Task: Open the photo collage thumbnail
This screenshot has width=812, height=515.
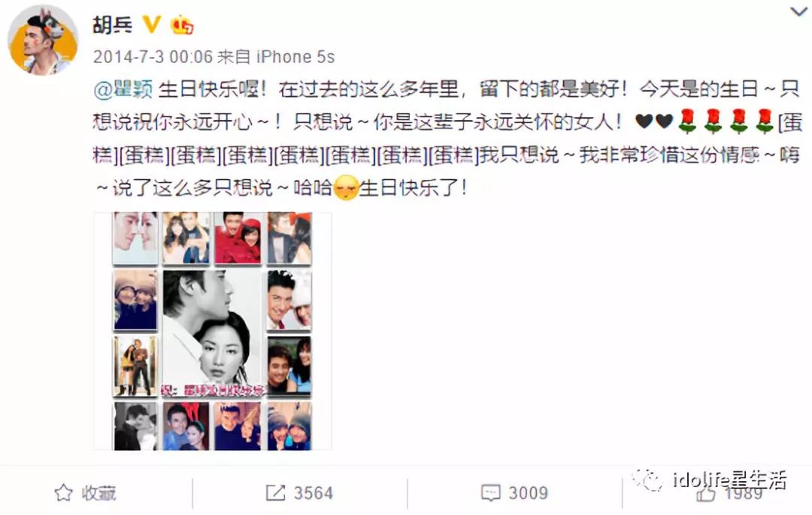Action: [213, 331]
